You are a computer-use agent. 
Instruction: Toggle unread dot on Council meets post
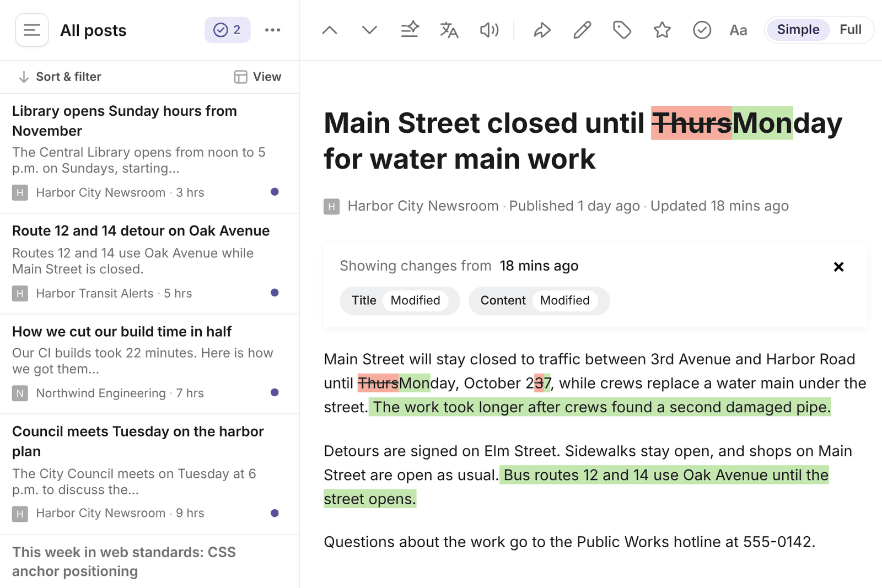275,513
